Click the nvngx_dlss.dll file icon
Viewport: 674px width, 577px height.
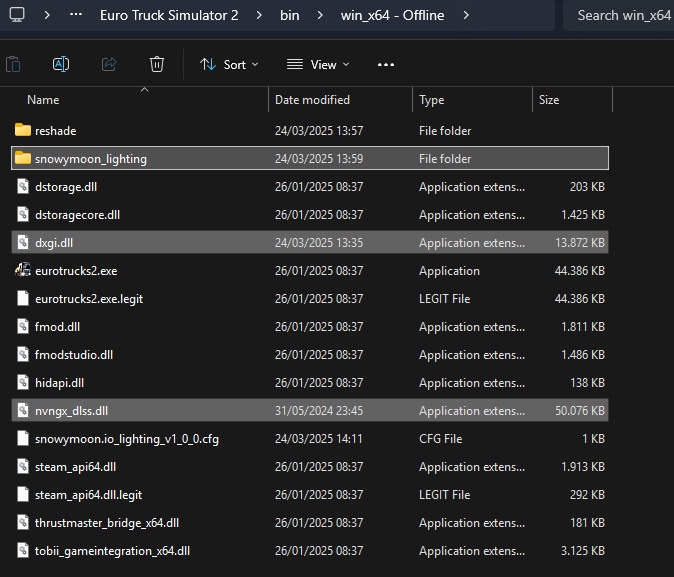coord(23,410)
